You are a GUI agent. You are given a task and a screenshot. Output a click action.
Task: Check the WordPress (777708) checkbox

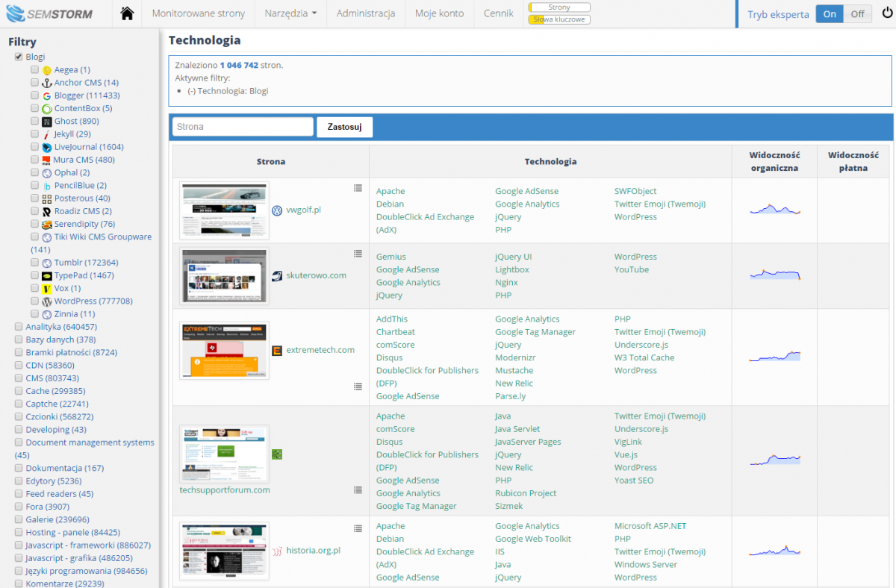35,301
